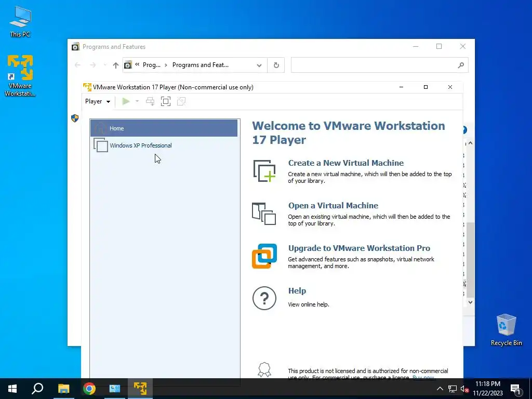This screenshot has width=532, height=399.
Task: Click the Programs list scrollbar thumb
Action: click(x=470, y=260)
